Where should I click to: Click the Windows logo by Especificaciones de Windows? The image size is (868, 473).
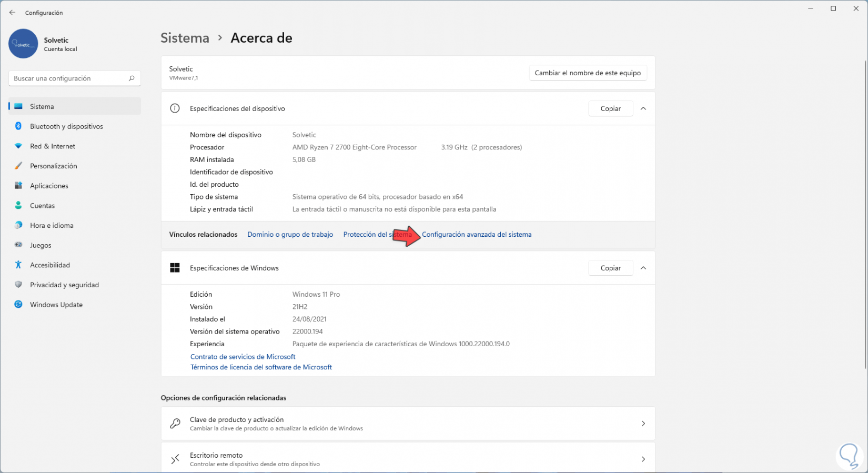coord(175,268)
